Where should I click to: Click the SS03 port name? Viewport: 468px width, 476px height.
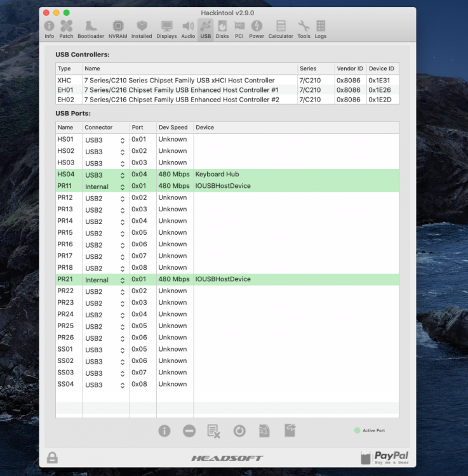tap(65, 372)
